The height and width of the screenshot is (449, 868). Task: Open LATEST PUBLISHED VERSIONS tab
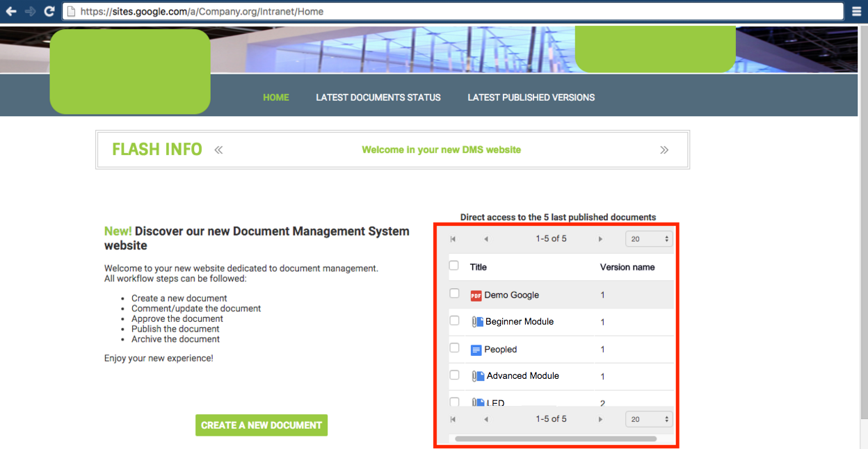tap(531, 97)
